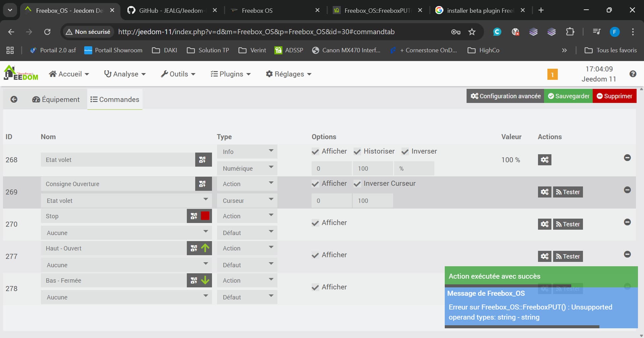Switch to the Équipement tab
644x338 pixels.
56,100
